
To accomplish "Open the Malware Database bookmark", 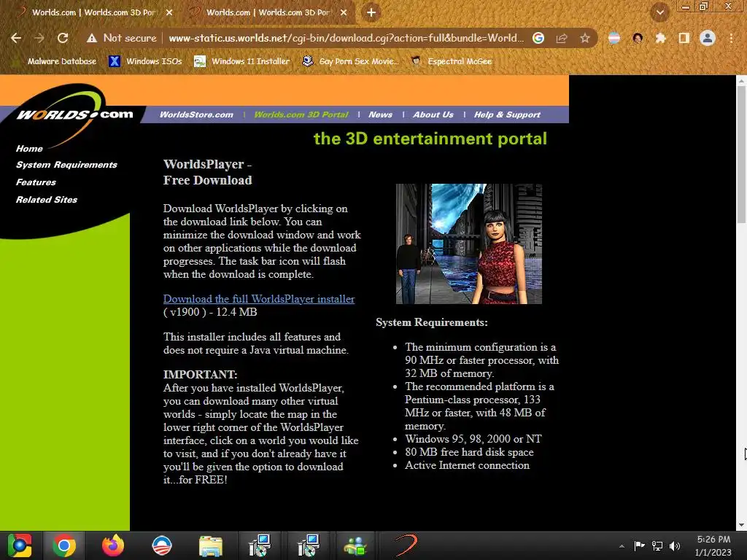I will point(55,61).
